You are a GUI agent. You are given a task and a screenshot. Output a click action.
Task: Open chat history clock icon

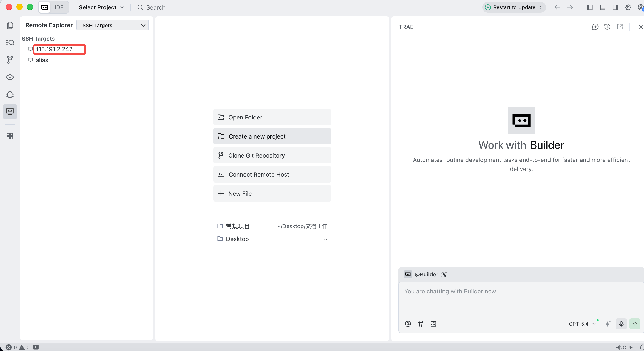tap(607, 27)
